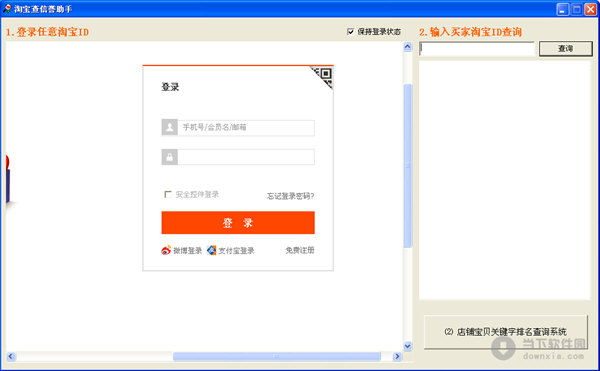
Task: Click horizontal scrollbar right arrow
Action: (397, 356)
